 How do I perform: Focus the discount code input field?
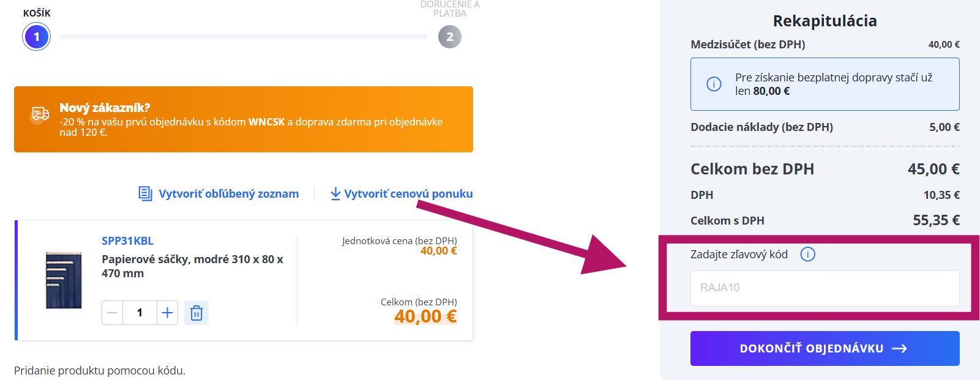tap(825, 288)
